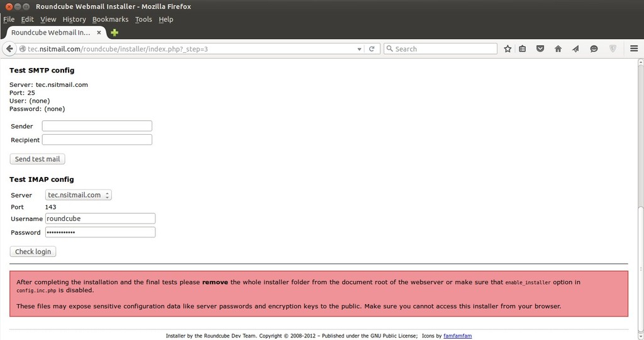Close the Roundcube Webmail Installer tab
The width and height of the screenshot is (644, 340).
coord(99,33)
